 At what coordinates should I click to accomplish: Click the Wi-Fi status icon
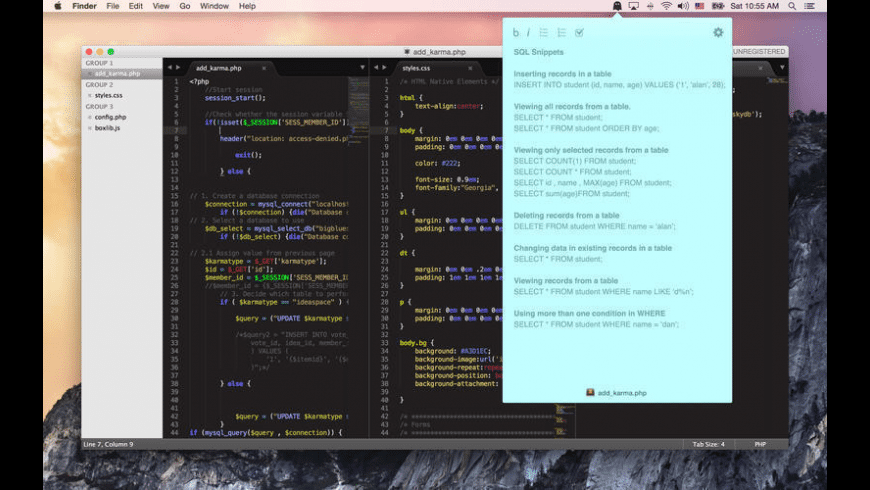(666, 6)
